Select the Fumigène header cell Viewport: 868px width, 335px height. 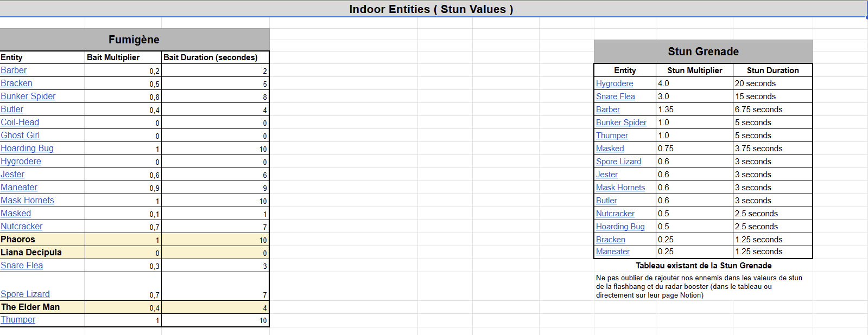(x=134, y=40)
